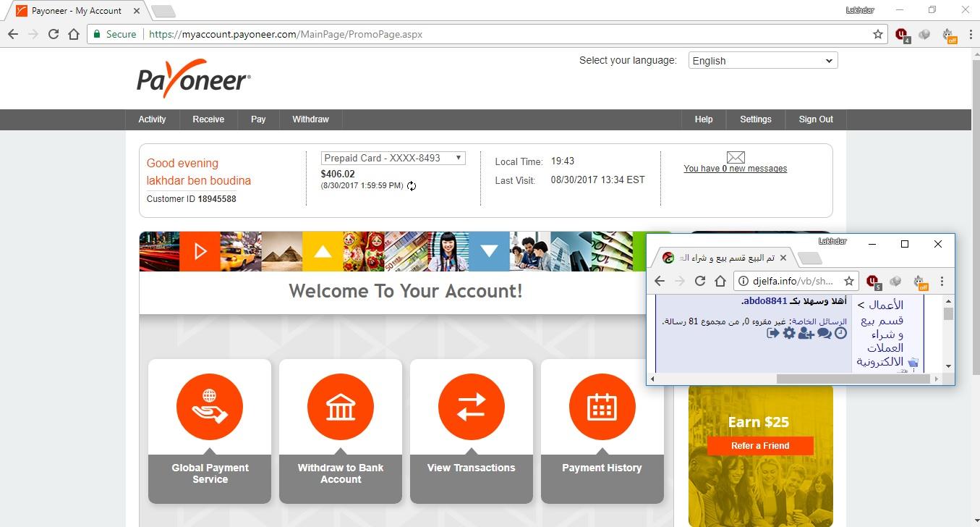Open the Global Payment Service hand icon
Screen dimensions: 980x527
point(210,407)
